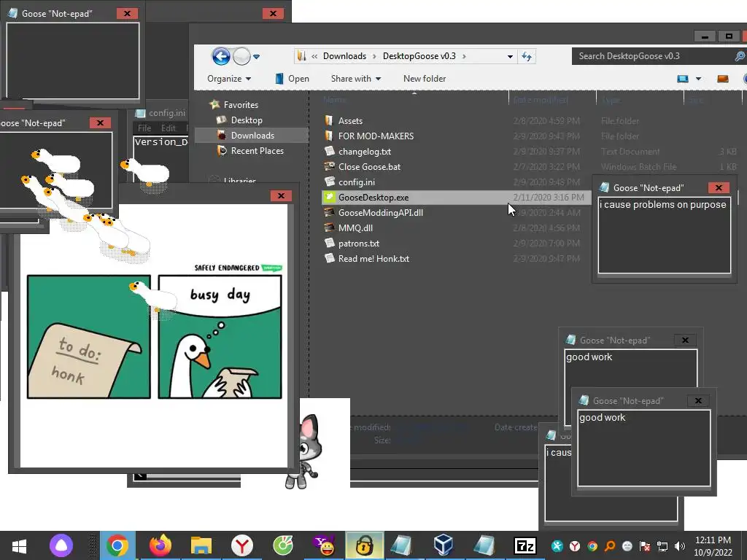Image resolution: width=747 pixels, height=560 pixels.
Task: Open Google Chrome from the taskbar
Action: pos(117,545)
